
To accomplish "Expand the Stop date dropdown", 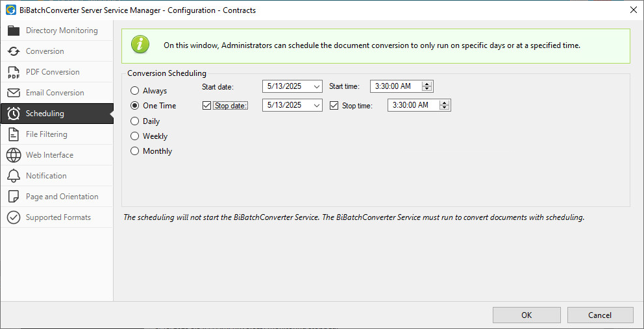I will click(316, 105).
